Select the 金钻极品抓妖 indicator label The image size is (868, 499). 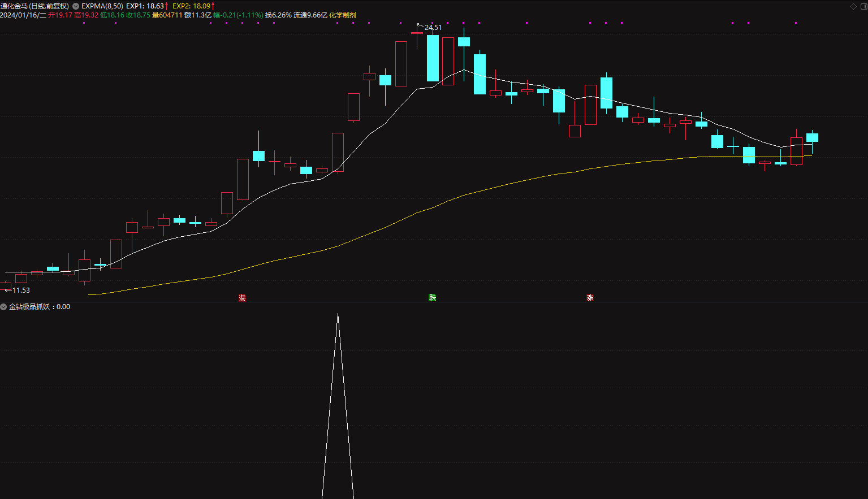(x=32, y=307)
